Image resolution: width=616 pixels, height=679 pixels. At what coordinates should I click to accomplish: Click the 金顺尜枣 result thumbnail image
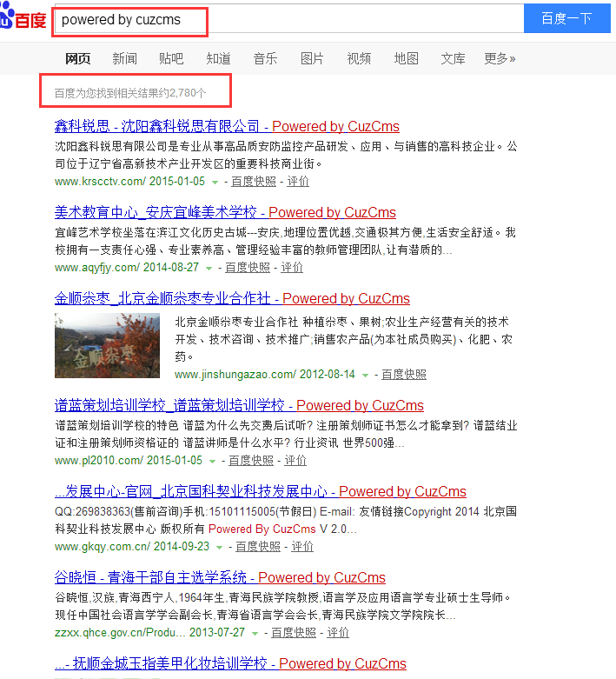pos(107,345)
